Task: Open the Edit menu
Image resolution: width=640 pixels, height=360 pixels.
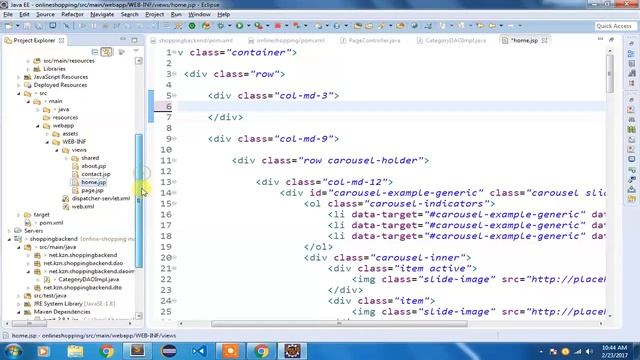Action: (24, 14)
